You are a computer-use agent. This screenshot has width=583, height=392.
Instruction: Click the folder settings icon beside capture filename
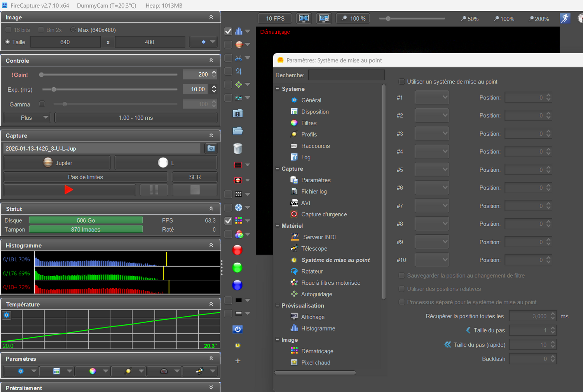211,148
